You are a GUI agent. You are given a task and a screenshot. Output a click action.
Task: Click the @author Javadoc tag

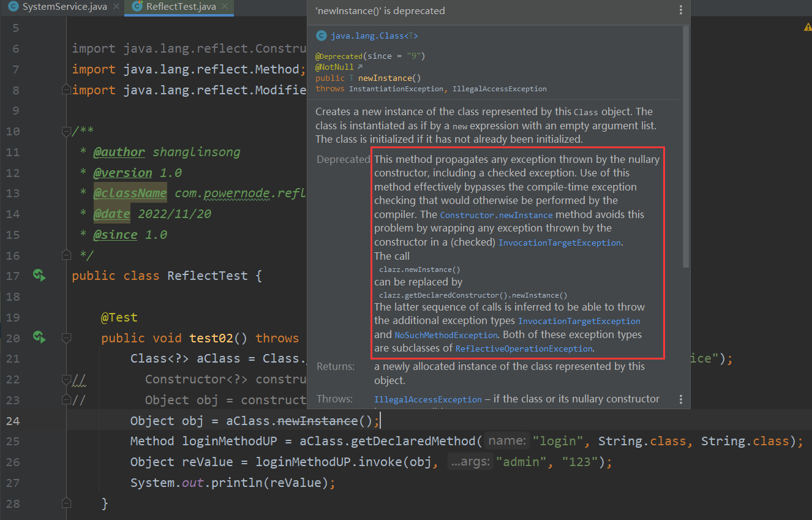pyautogui.click(x=119, y=152)
